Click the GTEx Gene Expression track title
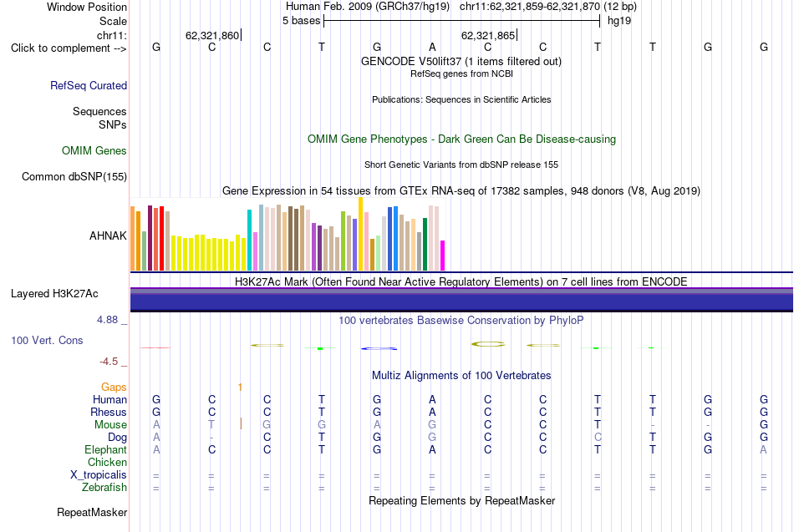Image resolution: width=794 pixels, height=532 pixels. [461, 190]
